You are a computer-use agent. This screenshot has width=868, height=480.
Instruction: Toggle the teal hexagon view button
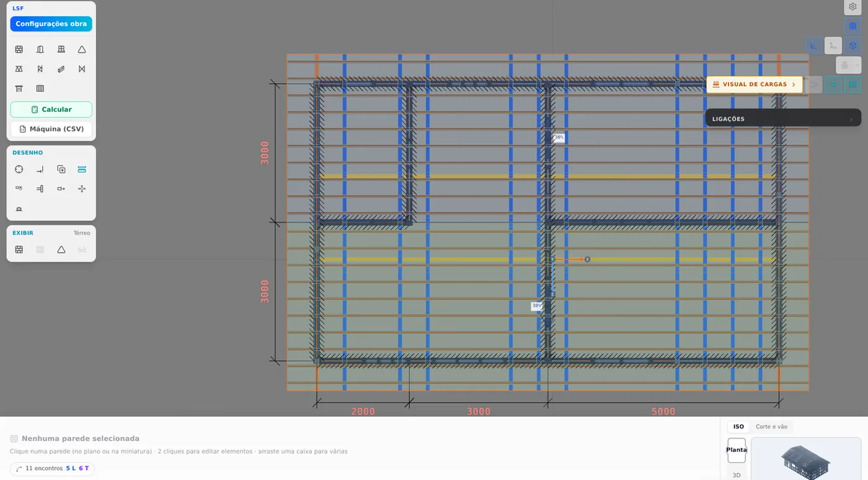833,84
